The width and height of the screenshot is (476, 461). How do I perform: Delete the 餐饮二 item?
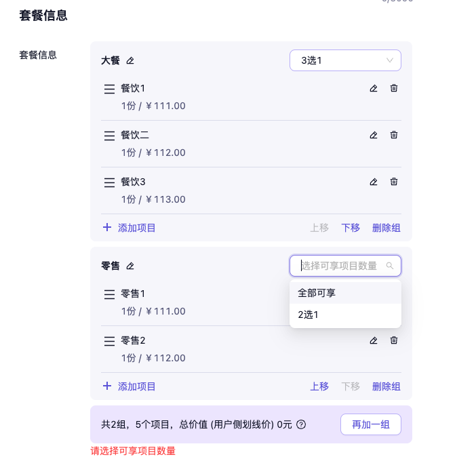pos(394,135)
